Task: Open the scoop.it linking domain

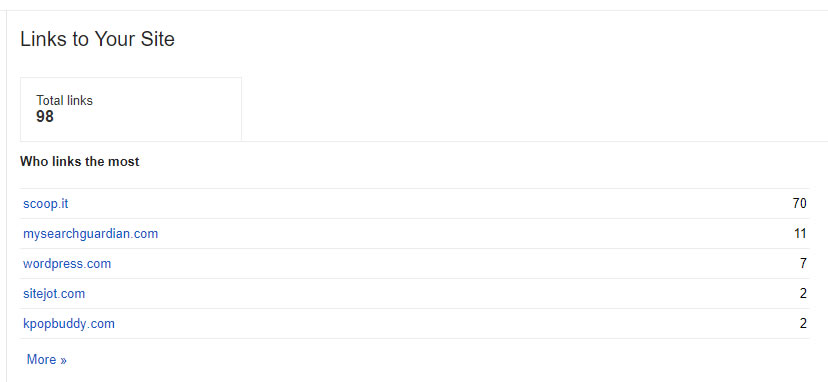Action: coord(45,203)
